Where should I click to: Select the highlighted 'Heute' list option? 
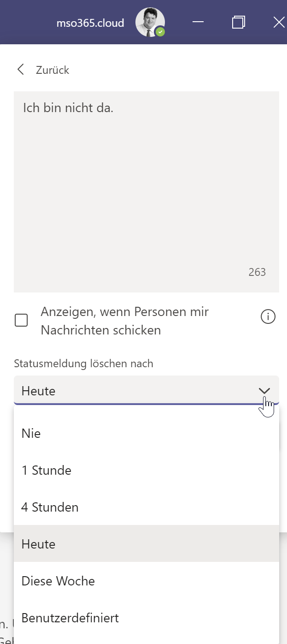click(39, 544)
